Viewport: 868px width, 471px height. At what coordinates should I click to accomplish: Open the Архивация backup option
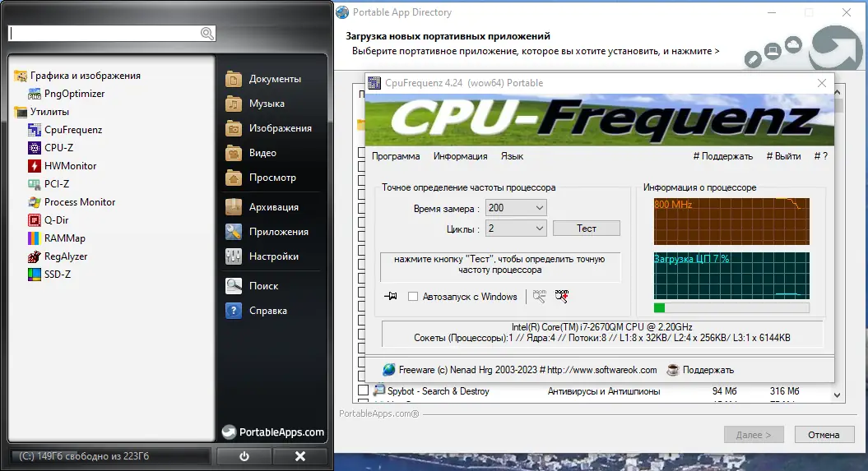click(x=262, y=207)
